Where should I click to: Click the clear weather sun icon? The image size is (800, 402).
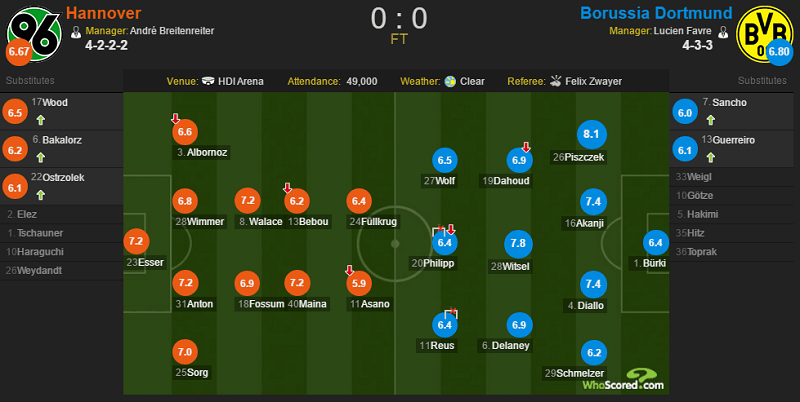pos(450,81)
